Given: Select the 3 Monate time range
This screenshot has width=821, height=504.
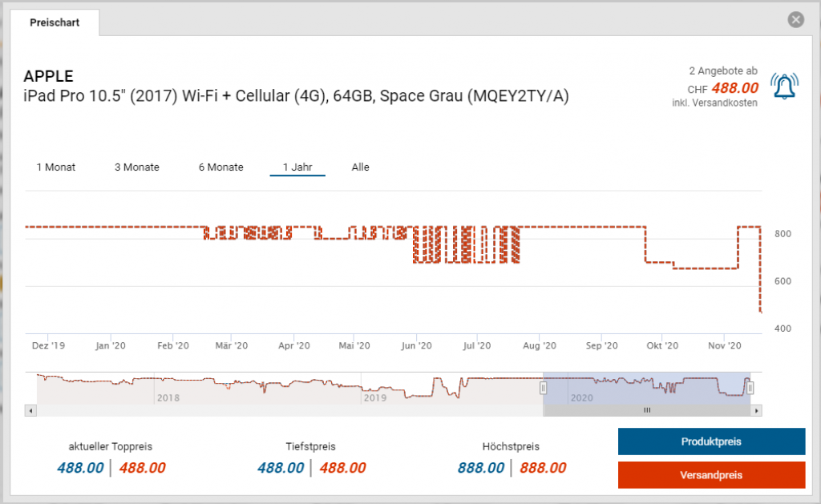Looking at the screenshot, I should tap(136, 167).
